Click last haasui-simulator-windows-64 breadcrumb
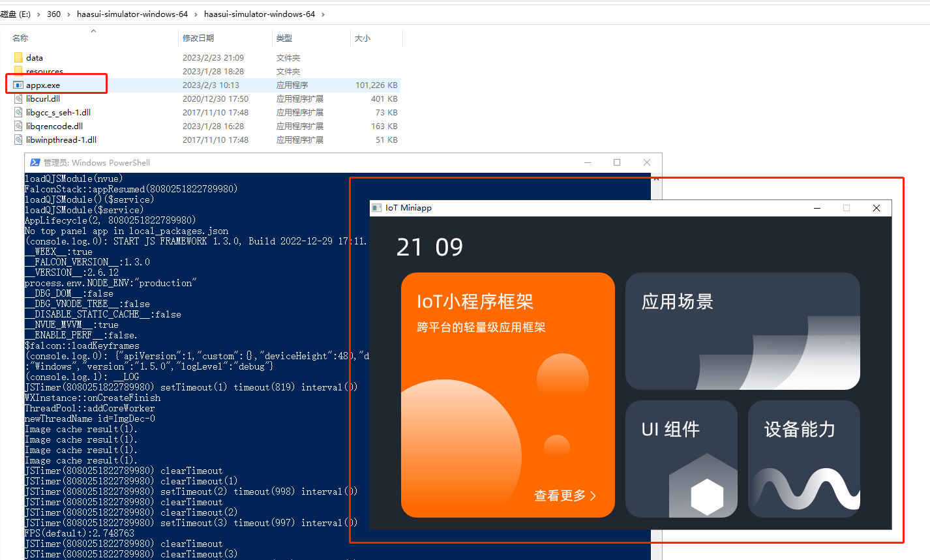The image size is (930, 560). tap(260, 14)
